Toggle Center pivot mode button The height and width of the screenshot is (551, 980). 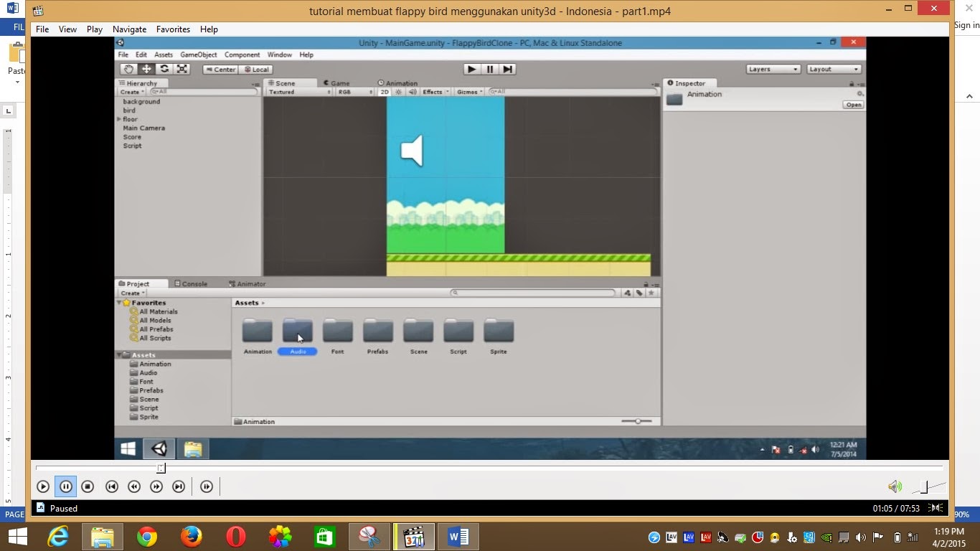click(x=220, y=70)
